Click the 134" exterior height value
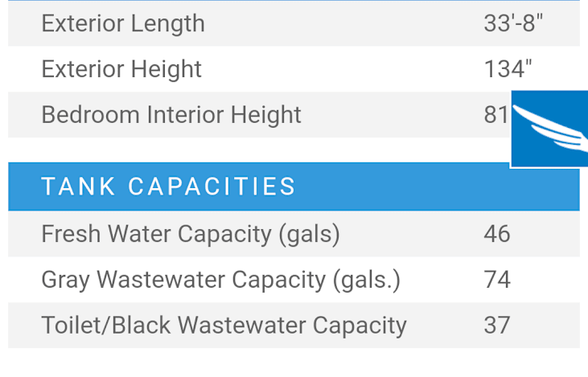588x377 pixels. point(508,69)
